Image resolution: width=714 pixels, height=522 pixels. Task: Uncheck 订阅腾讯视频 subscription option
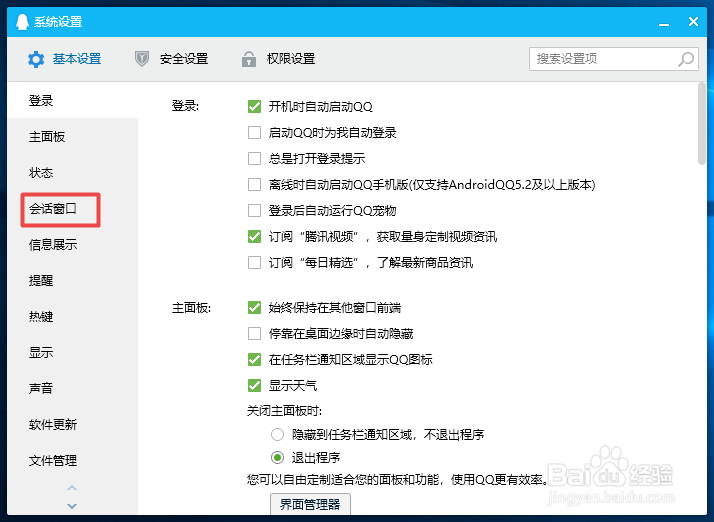tap(255, 236)
